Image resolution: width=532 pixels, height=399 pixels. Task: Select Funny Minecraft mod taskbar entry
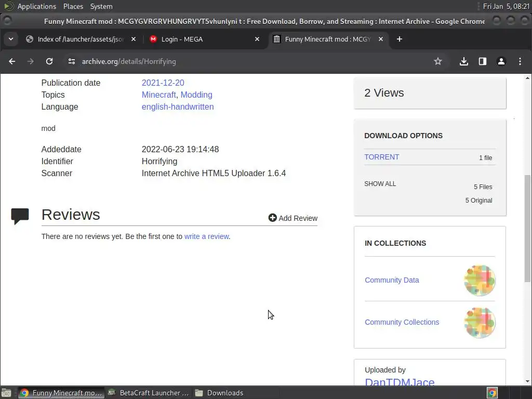pyautogui.click(x=61, y=393)
